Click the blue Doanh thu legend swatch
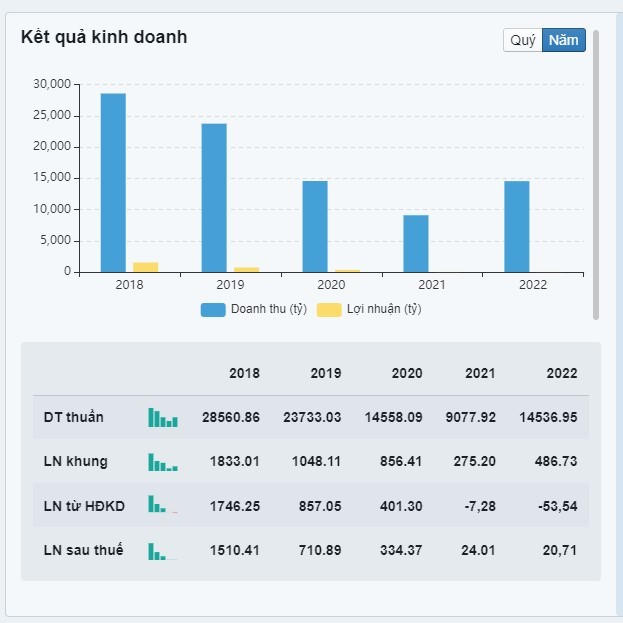Viewport: 623px width, 623px height. point(213,309)
